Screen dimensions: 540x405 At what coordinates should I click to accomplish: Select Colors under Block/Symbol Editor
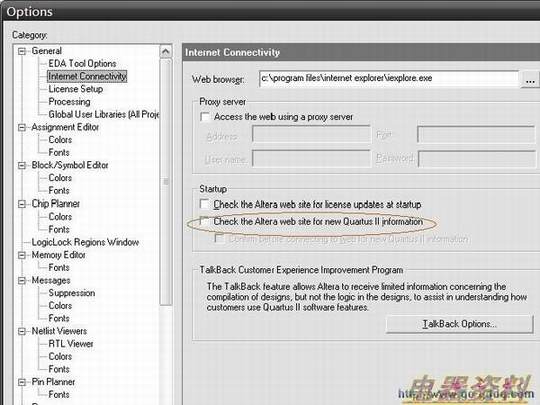coord(60,178)
